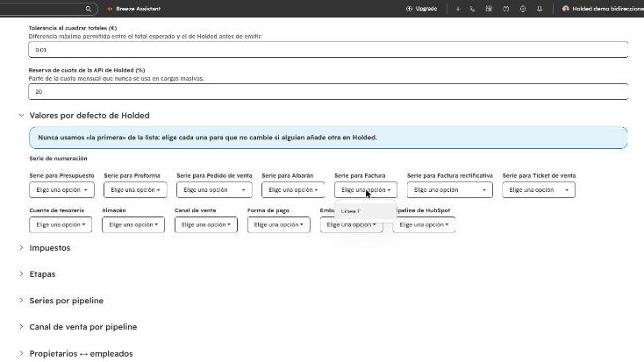Open Breeze Assistant
The height and width of the screenshot is (362, 644).
(133, 9)
